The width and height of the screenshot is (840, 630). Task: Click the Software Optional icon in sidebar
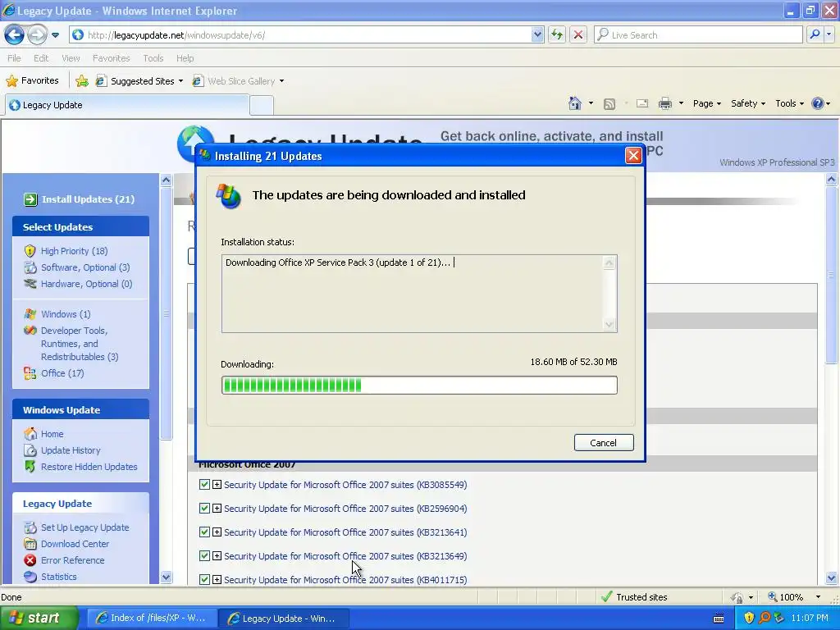30,267
